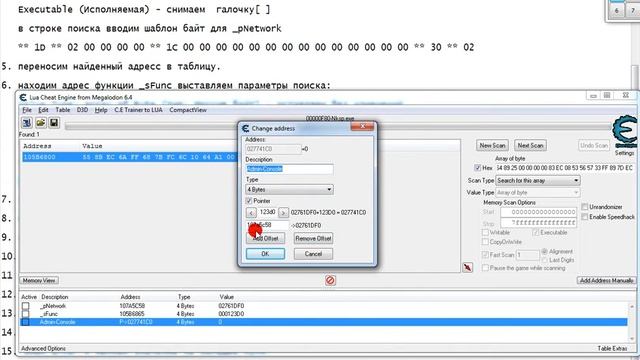Toggle Pause the game while scanning
640x360 pixels.
click(x=485, y=268)
